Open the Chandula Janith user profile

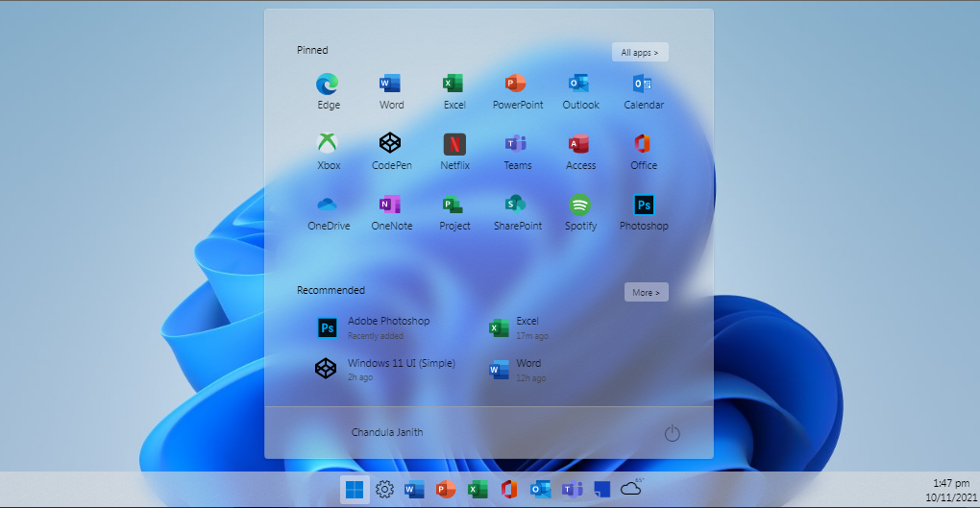click(x=386, y=432)
